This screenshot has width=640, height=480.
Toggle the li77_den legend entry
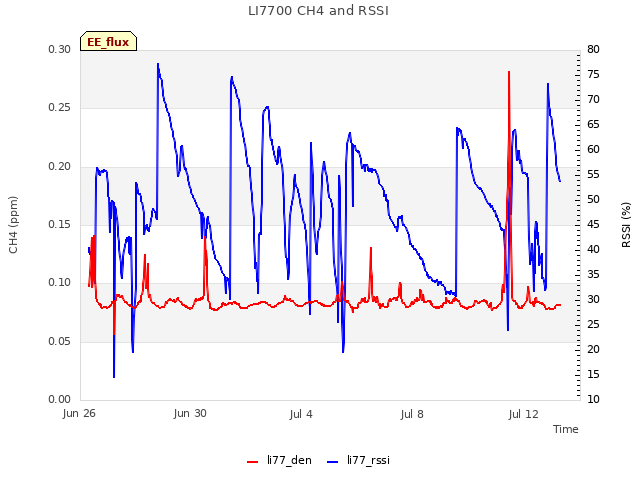pos(279,460)
